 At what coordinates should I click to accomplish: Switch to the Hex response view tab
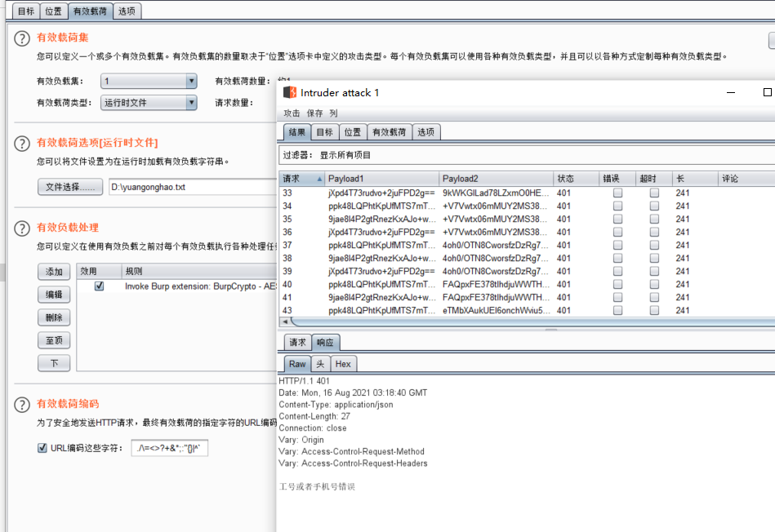tap(344, 364)
